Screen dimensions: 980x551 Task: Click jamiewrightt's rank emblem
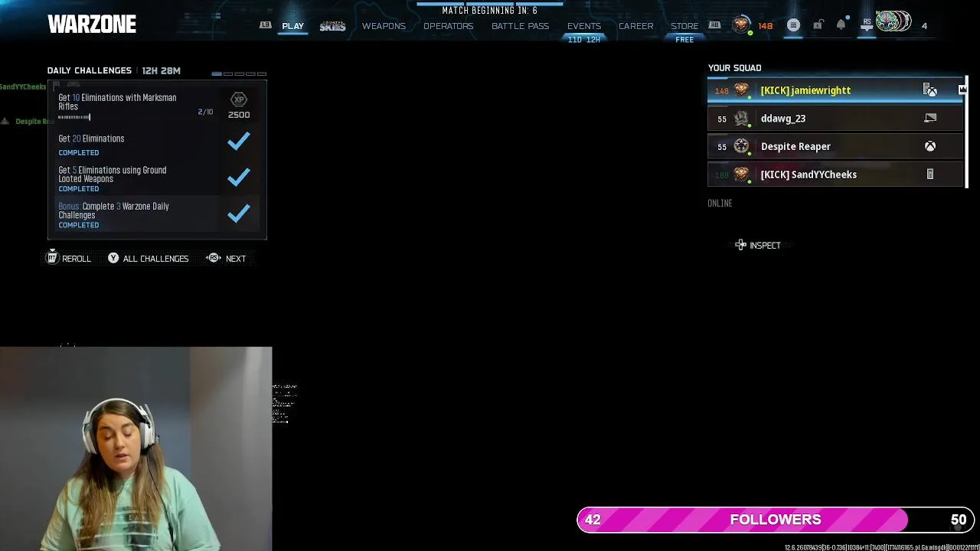[741, 90]
